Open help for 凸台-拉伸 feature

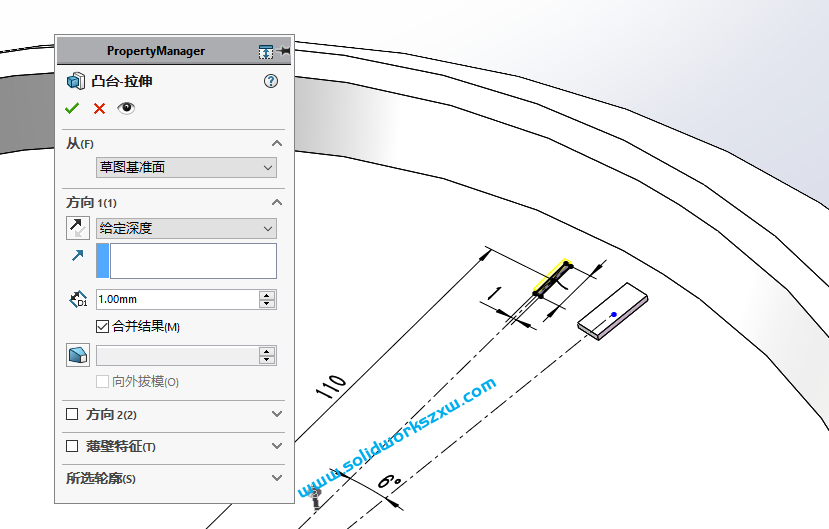pyautogui.click(x=271, y=81)
